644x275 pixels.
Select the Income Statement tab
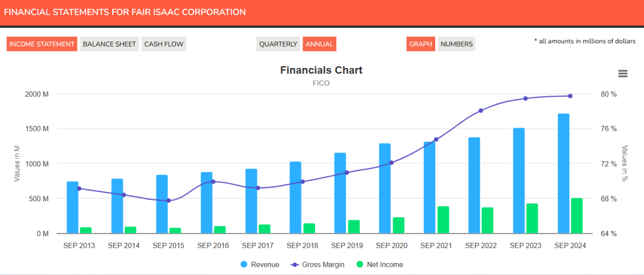pyautogui.click(x=42, y=44)
